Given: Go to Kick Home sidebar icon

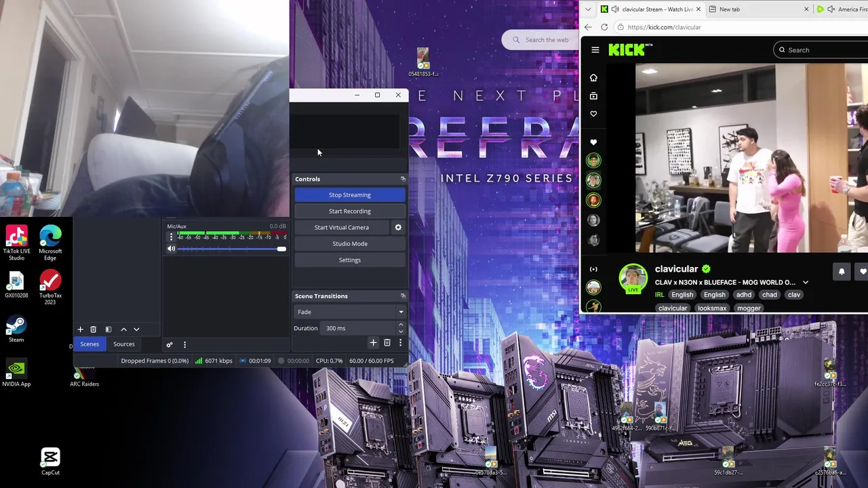Looking at the screenshot, I should coord(593,78).
